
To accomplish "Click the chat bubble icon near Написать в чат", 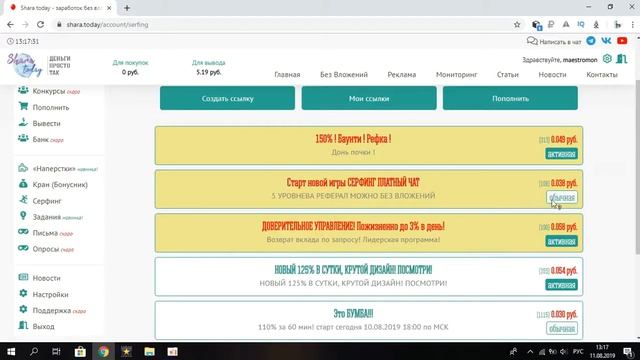I will [532, 41].
